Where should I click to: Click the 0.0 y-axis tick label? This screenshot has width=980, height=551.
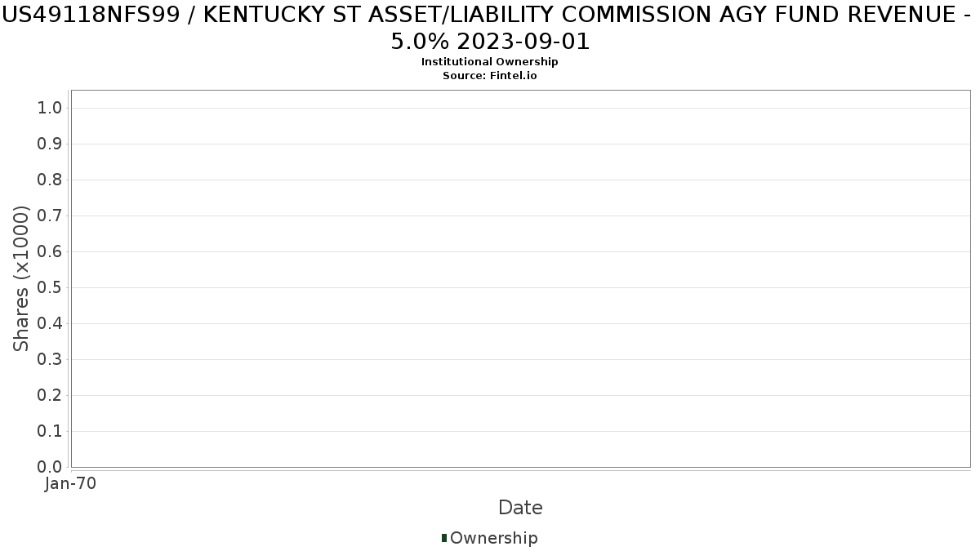point(49,467)
